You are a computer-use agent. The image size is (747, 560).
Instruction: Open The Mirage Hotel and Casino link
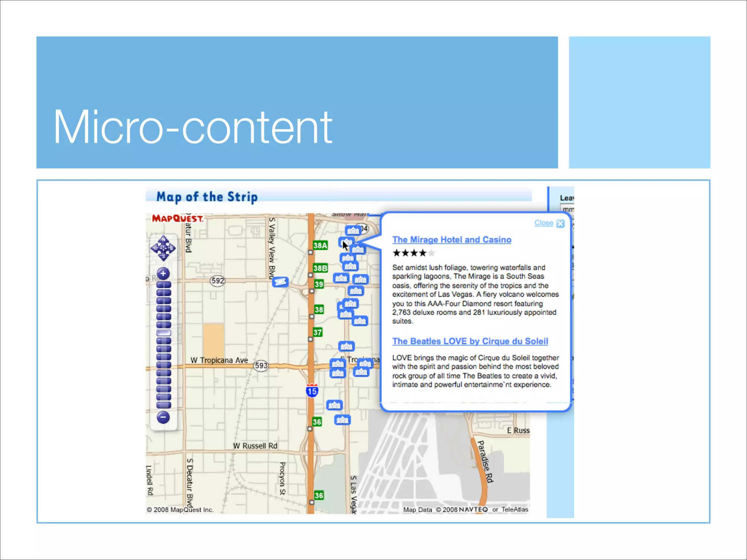[452, 240]
